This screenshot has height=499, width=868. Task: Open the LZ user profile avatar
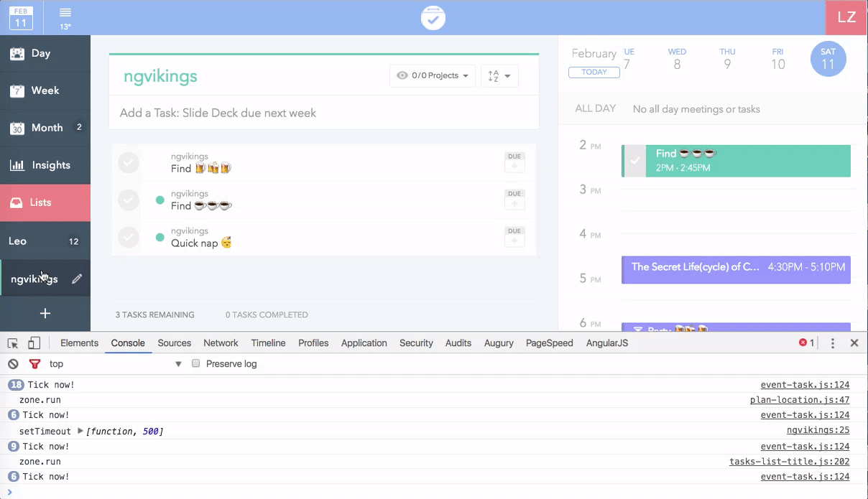click(x=846, y=17)
